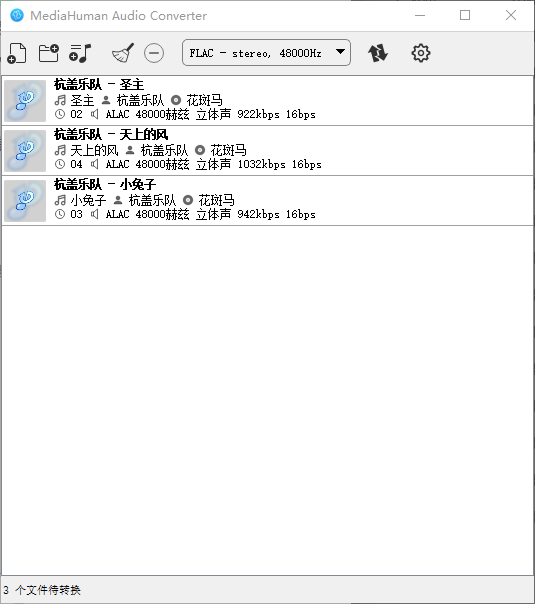Click the album disc icon in 天上的风 row

point(200,150)
